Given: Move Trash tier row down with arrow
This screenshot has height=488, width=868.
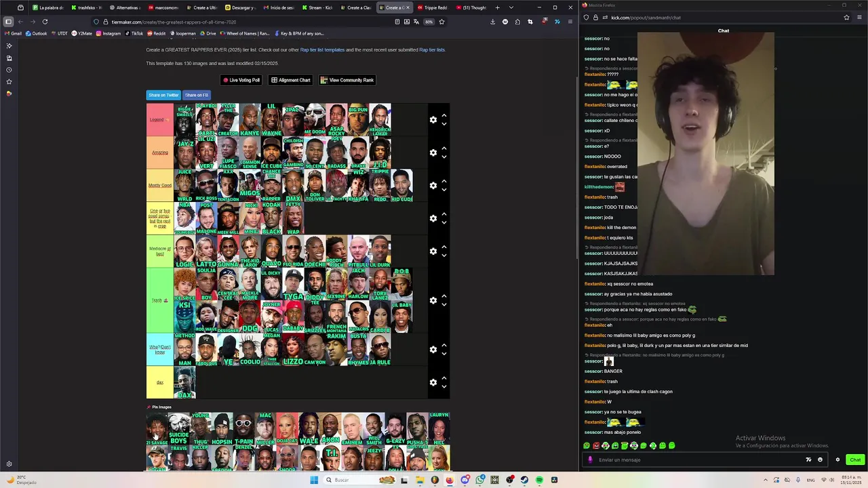Looking at the screenshot, I should point(444,304).
